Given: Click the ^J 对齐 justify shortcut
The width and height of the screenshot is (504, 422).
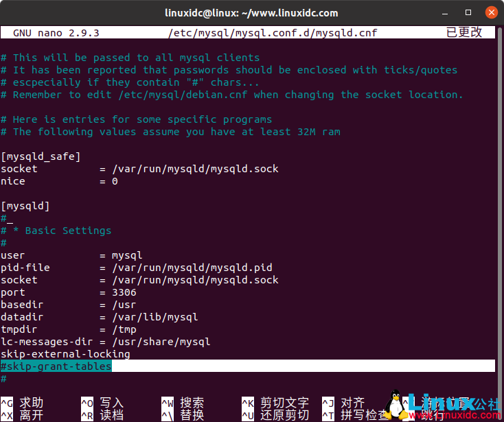Looking at the screenshot, I should pos(343,403).
